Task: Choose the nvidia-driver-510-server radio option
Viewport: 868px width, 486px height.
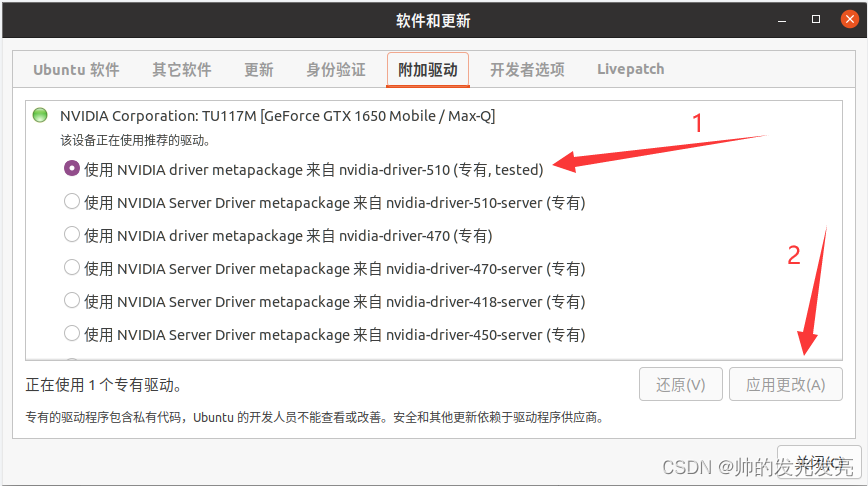Action: (72, 201)
